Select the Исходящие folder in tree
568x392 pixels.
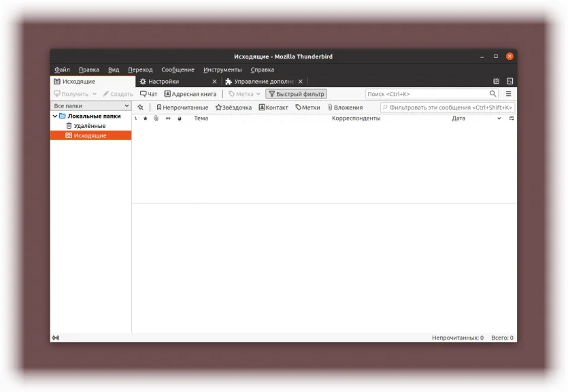tap(91, 135)
